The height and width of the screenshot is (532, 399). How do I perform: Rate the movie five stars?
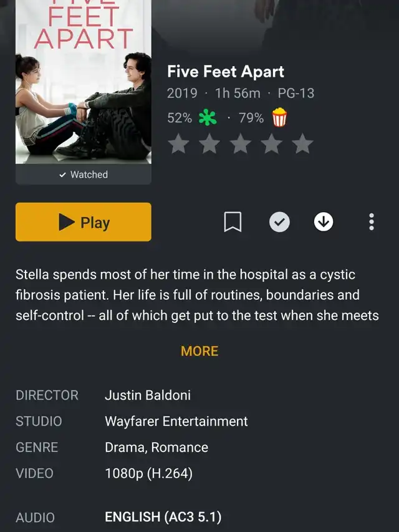pyautogui.click(x=302, y=144)
